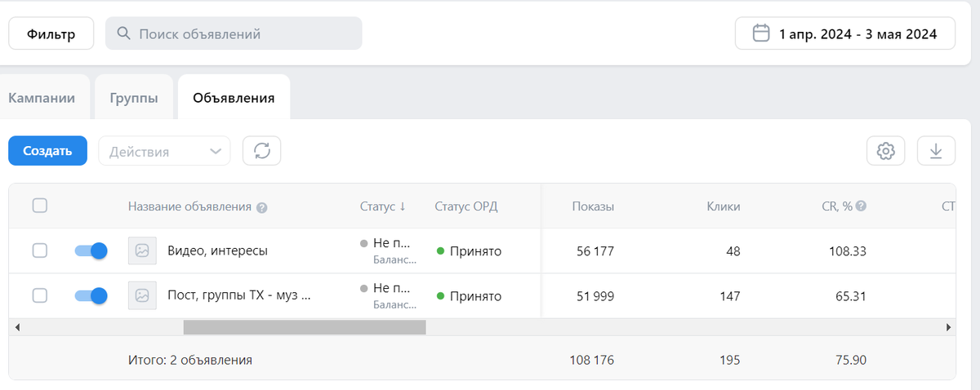Click the download export icon
The height and width of the screenshot is (390, 980).
pos(936,151)
